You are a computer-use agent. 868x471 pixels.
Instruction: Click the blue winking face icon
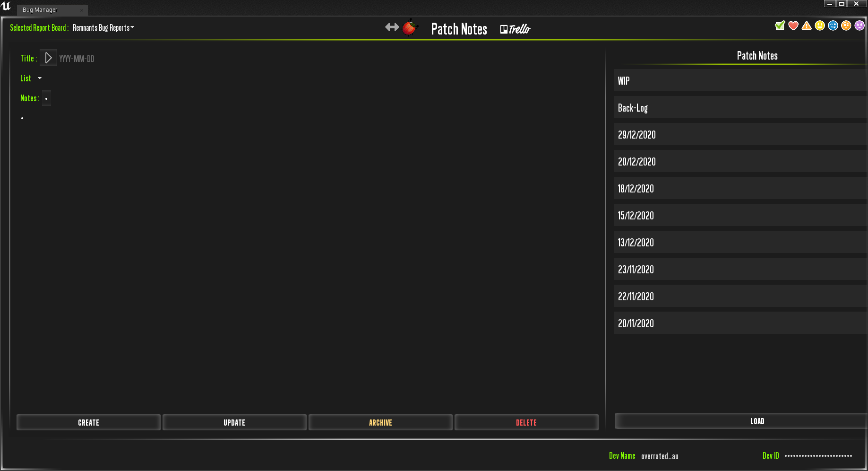(833, 26)
